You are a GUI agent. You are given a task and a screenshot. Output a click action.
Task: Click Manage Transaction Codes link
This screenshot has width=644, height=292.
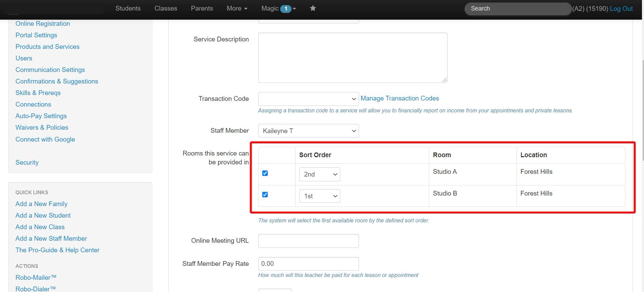point(400,98)
